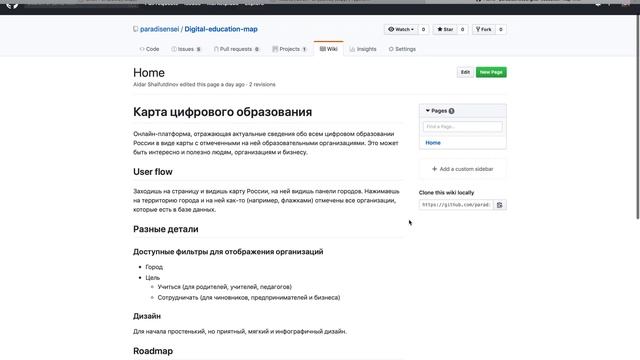Click the 'Roadmap' heading
640x360 pixels.
153,351
